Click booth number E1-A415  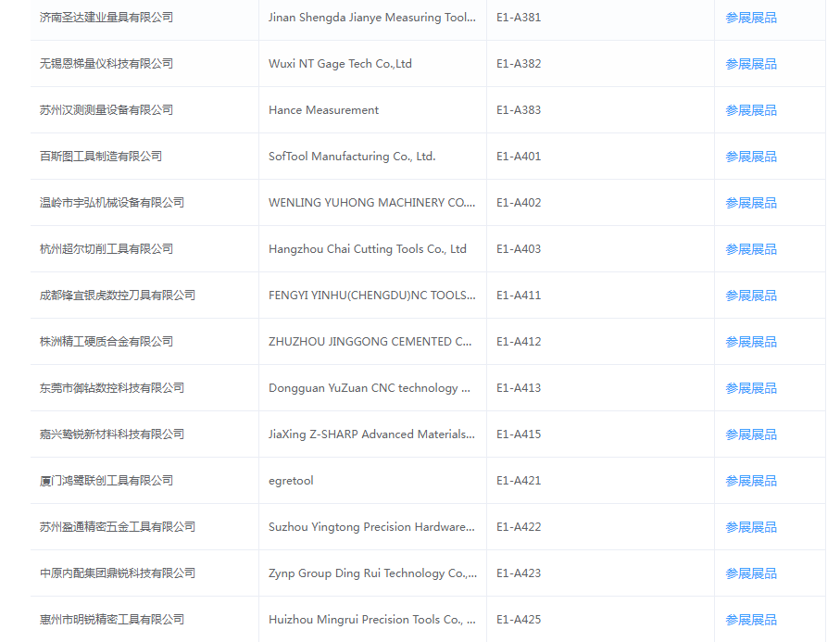(x=519, y=434)
